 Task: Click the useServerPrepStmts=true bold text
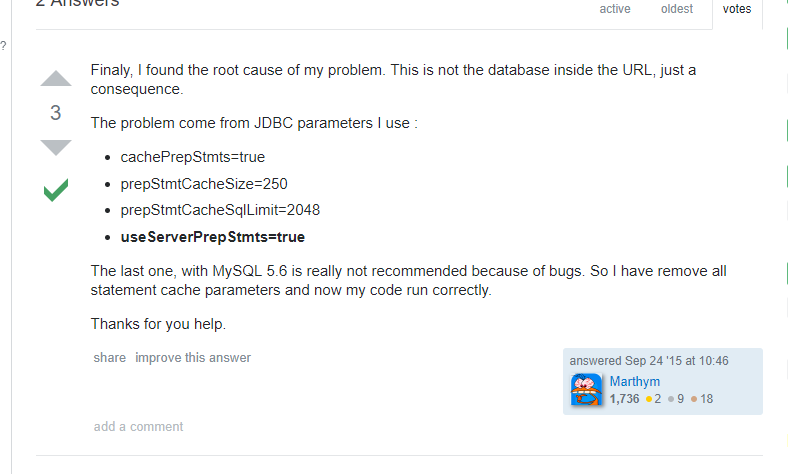point(212,237)
